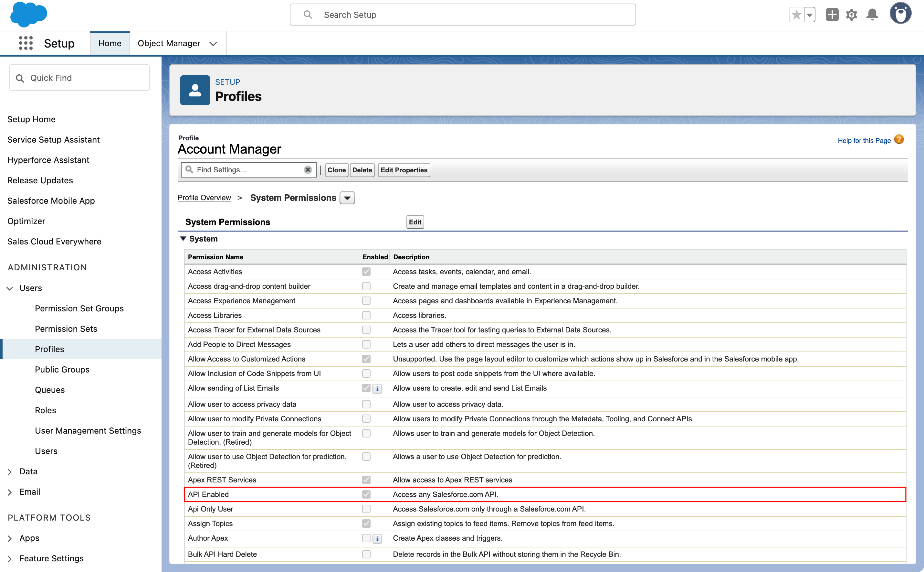
Task: Click the orange help question mark icon
Action: pyautogui.click(x=899, y=140)
